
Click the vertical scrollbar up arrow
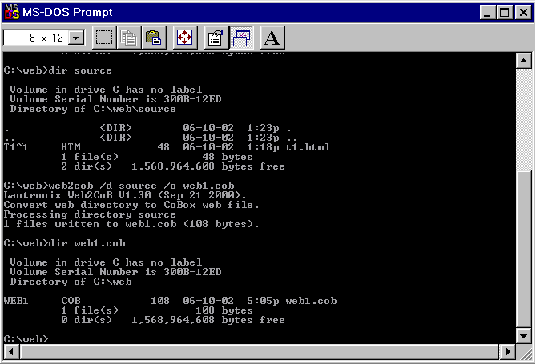tap(523, 61)
